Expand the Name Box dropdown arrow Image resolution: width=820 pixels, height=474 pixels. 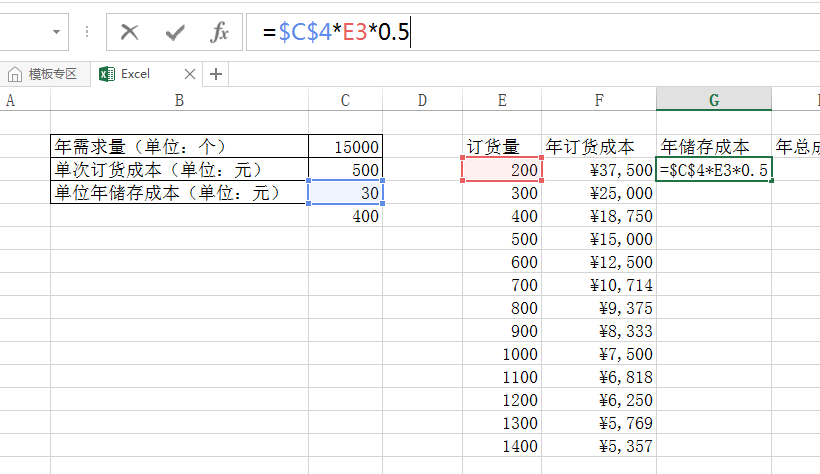(56, 32)
